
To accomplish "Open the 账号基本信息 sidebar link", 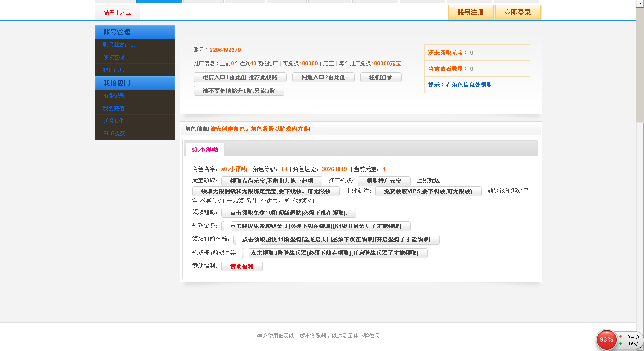I will point(119,45).
